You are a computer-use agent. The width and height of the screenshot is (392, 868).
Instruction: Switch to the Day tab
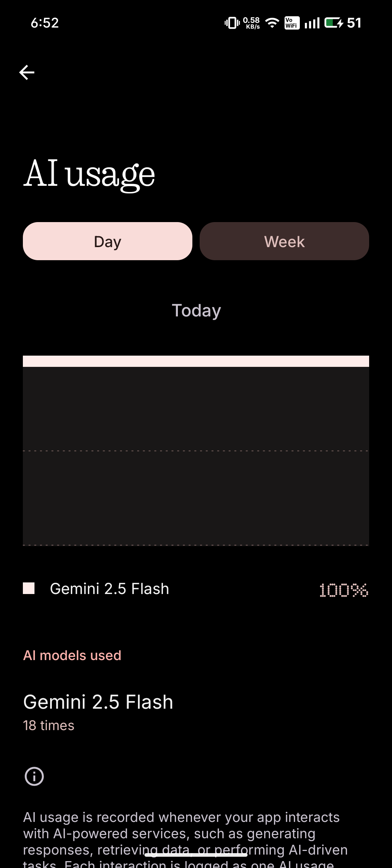pyautogui.click(x=107, y=241)
